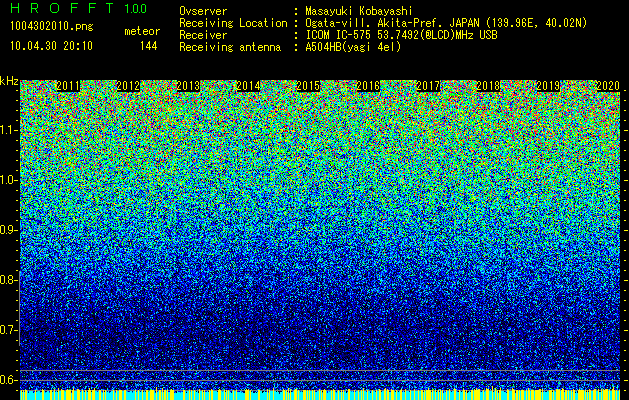The image size is (629, 400).
Task: Click the 2019 time marker
Action: point(548,86)
